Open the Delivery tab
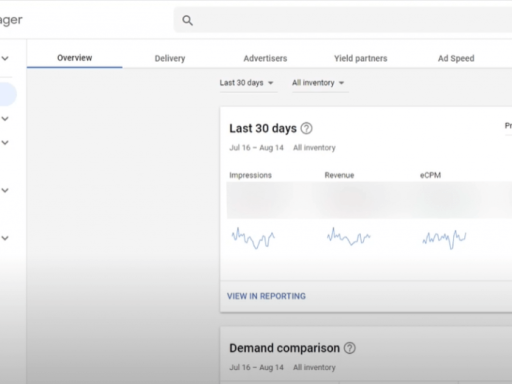The image size is (512, 384). (170, 58)
